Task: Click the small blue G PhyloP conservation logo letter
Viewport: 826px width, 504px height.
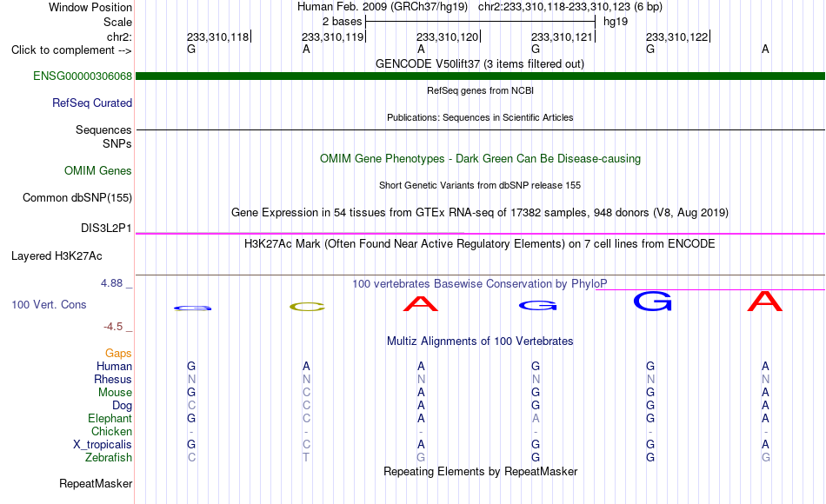Action: click(x=192, y=308)
